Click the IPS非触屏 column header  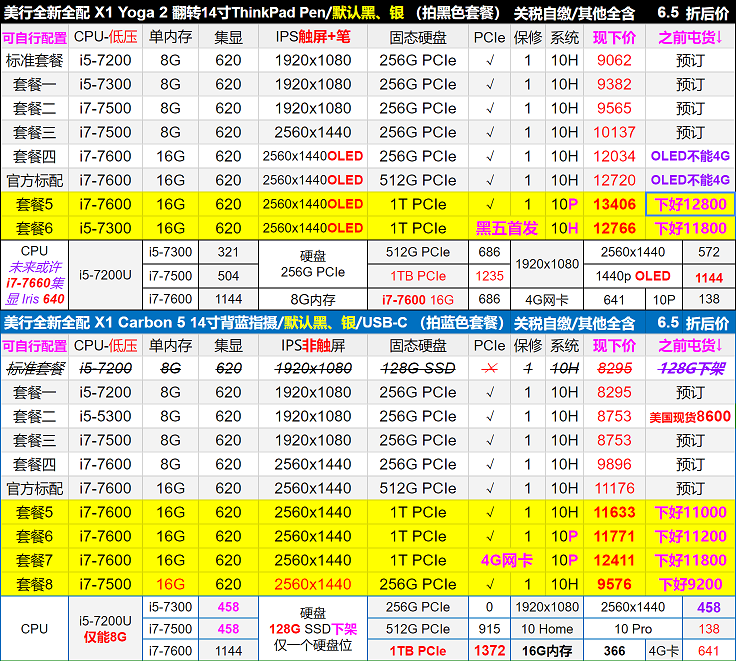tap(313, 346)
